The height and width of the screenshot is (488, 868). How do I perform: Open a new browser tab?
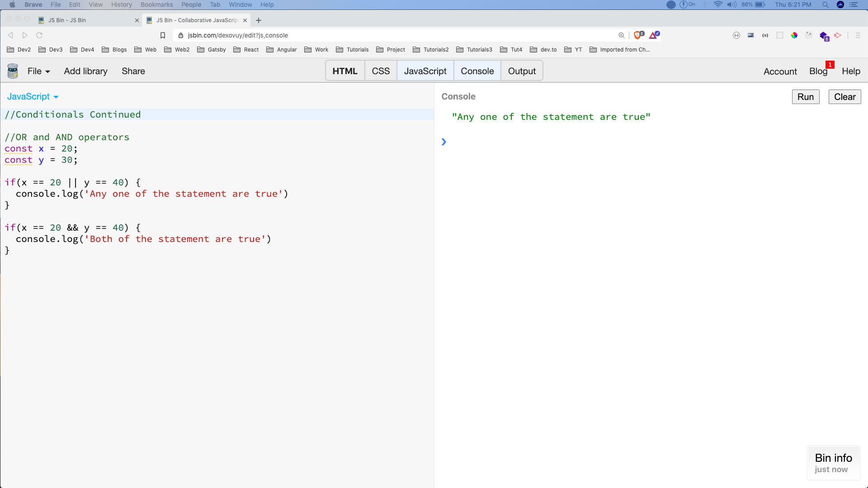click(x=259, y=20)
